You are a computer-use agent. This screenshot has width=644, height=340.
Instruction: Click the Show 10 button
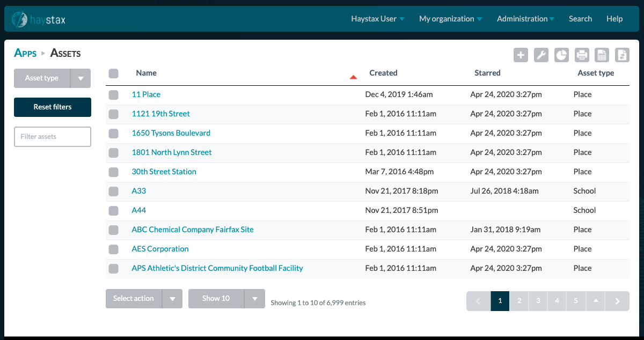pyautogui.click(x=216, y=299)
